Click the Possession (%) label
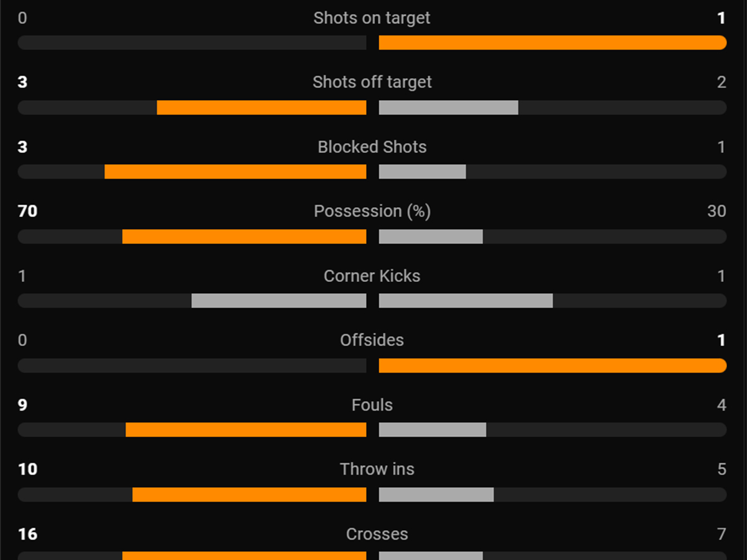This screenshot has width=747, height=560. (x=372, y=212)
